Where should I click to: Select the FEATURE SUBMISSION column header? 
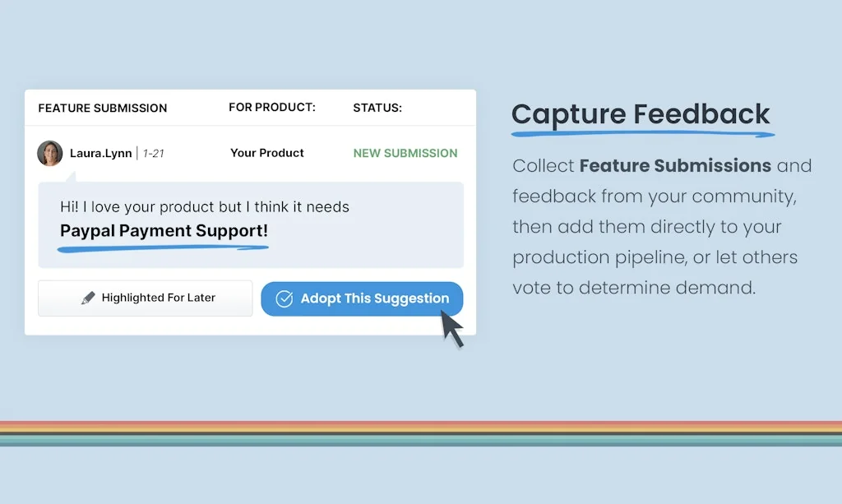click(103, 109)
